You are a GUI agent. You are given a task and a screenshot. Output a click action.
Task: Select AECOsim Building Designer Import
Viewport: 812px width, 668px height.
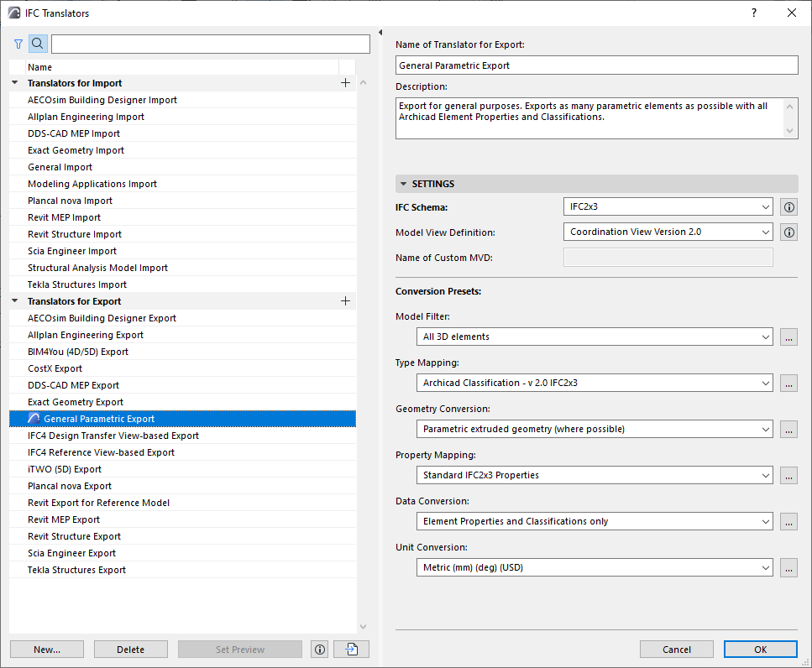[182, 100]
